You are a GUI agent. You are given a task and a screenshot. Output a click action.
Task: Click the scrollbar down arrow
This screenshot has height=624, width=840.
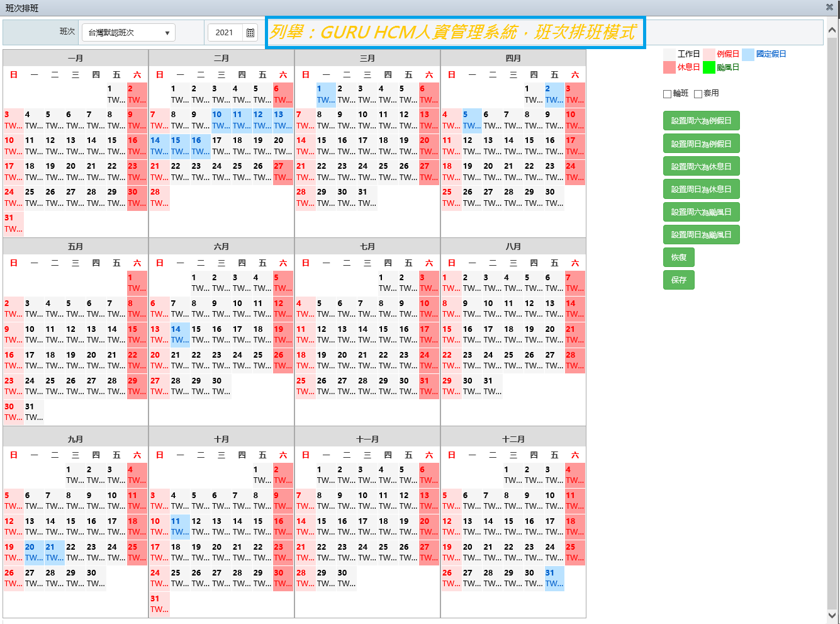click(x=832, y=615)
